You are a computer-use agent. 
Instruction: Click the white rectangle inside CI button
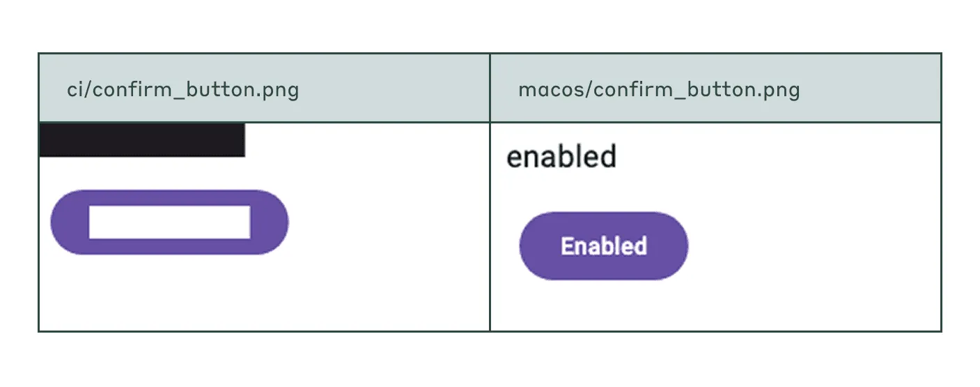coord(169,222)
